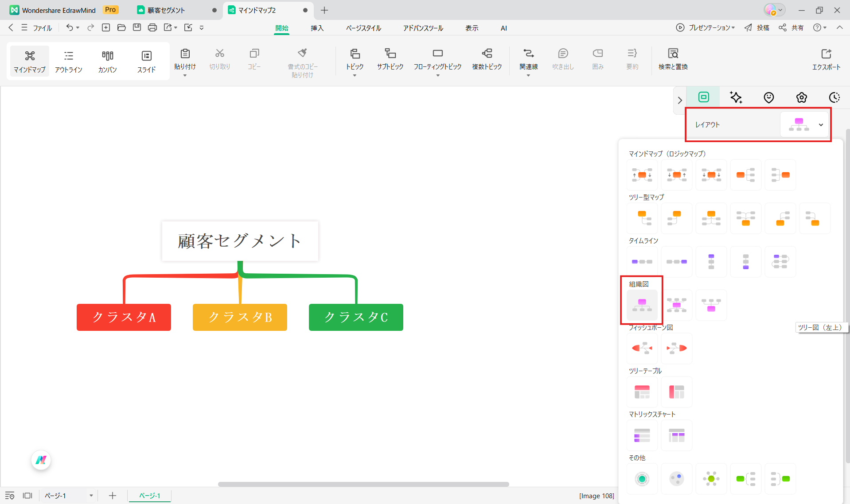
Task: Insert a フローティングトピック
Action: tap(437, 59)
